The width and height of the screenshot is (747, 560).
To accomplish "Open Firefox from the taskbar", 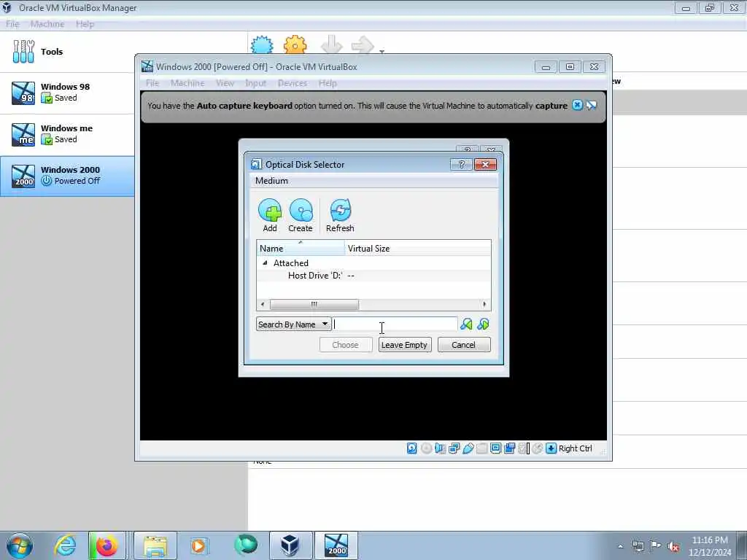I will (107, 545).
